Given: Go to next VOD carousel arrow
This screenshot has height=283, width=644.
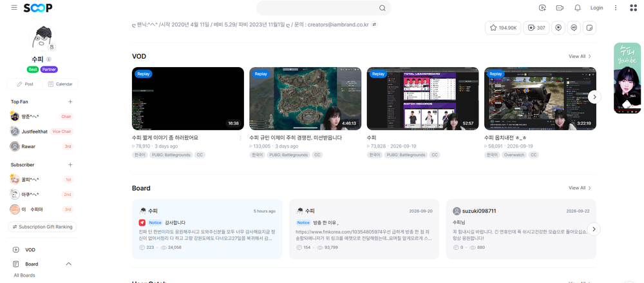Looking at the screenshot, I should pos(594,97).
